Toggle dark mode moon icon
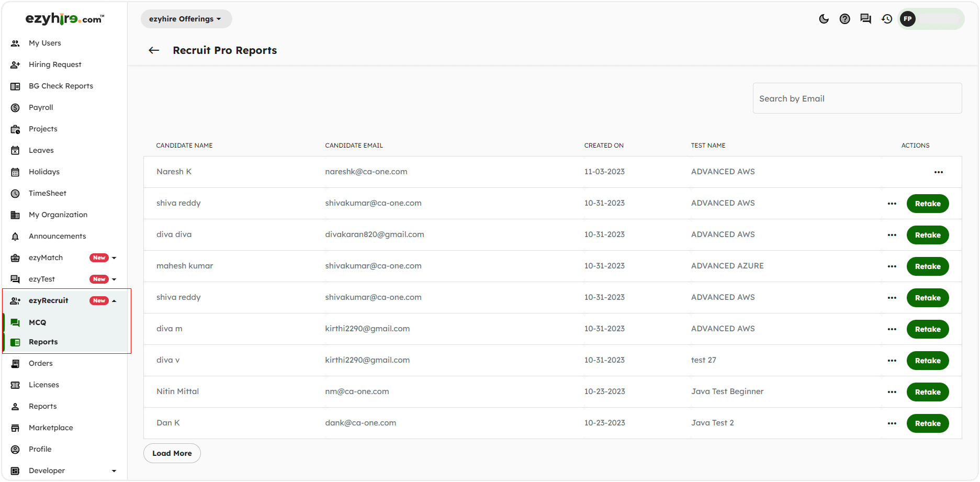 (824, 19)
